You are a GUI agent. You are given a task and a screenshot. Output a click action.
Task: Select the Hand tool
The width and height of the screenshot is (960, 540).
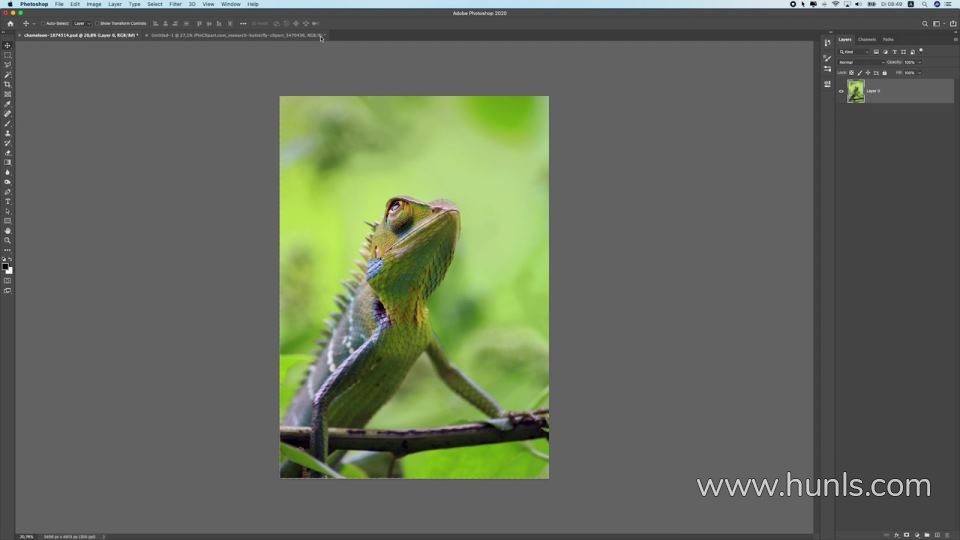coord(7,230)
